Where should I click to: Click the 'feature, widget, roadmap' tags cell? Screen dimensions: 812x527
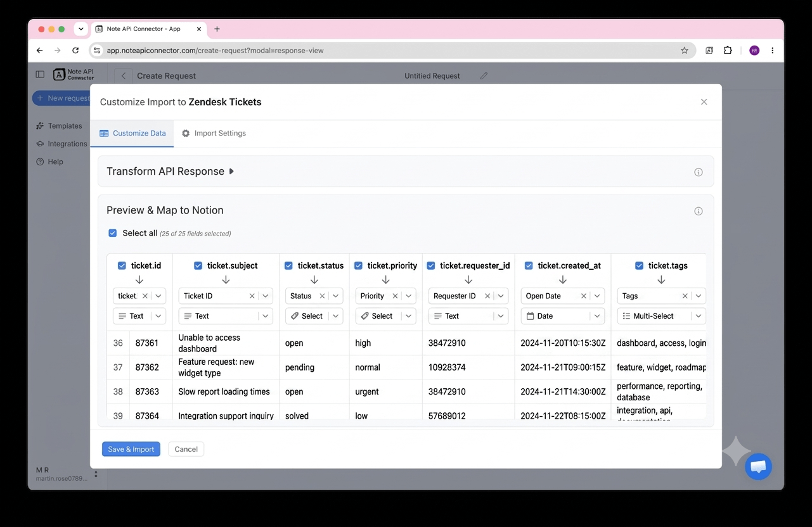click(659, 367)
